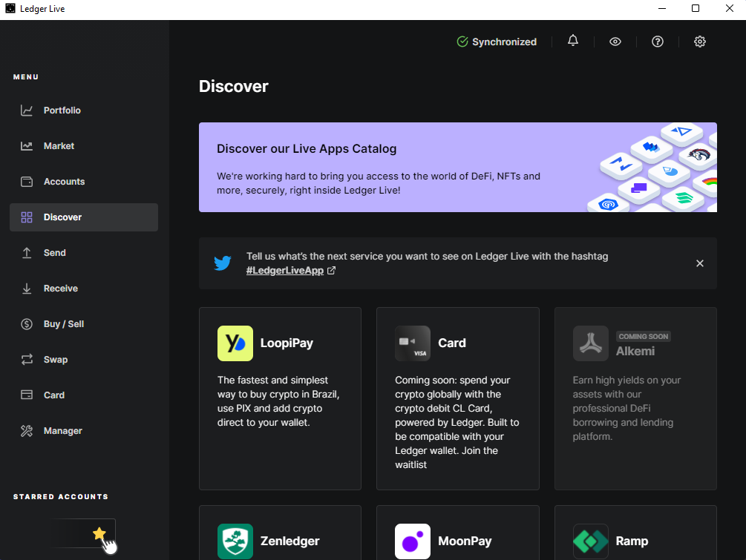The width and height of the screenshot is (746, 560).
Task: Open the LoopiPay app card
Action: [280, 398]
